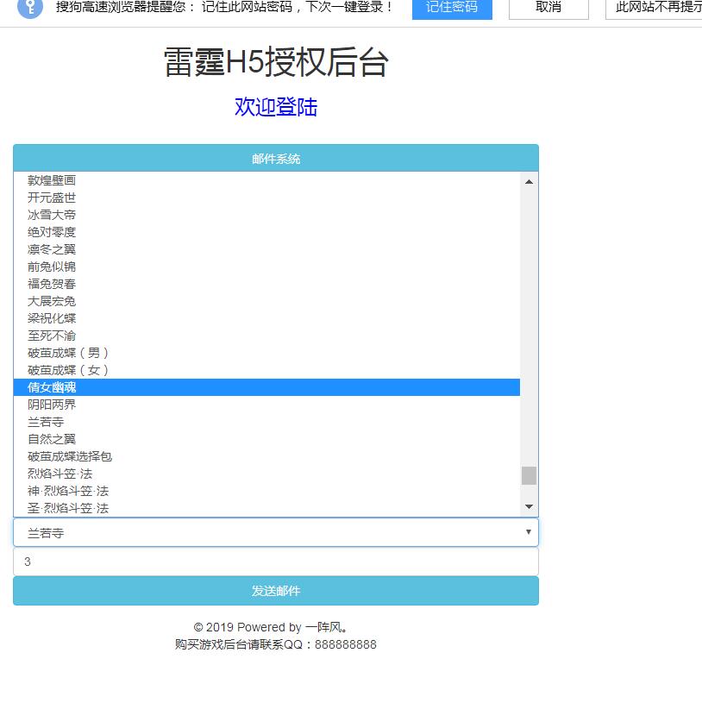
Task: Click the 记住密码 button
Action: (x=452, y=8)
